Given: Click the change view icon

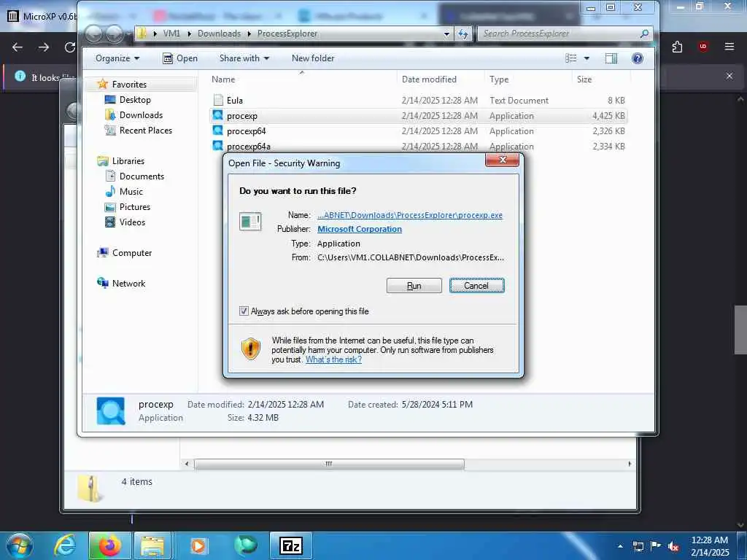Looking at the screenshot, I should [x=570, y=58].
